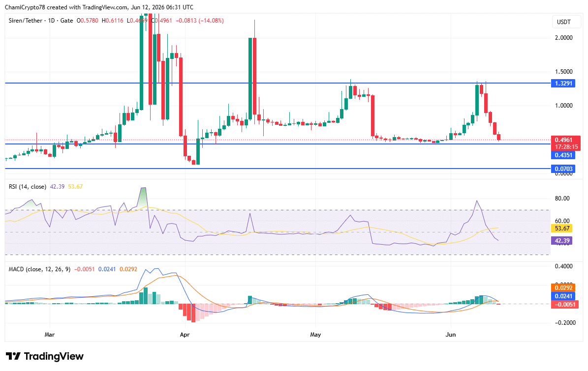Click the MACD 0.0241 axis label
Screen dimensions: 588x371
pos(563,296)
